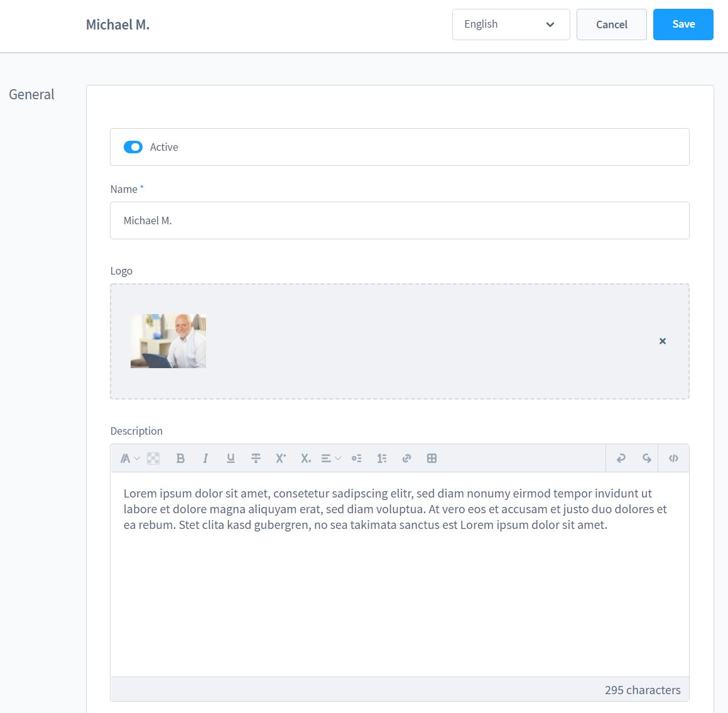Insert a numbered list
The width and height of the screenshot is (728, 713).
coord(381,459)
